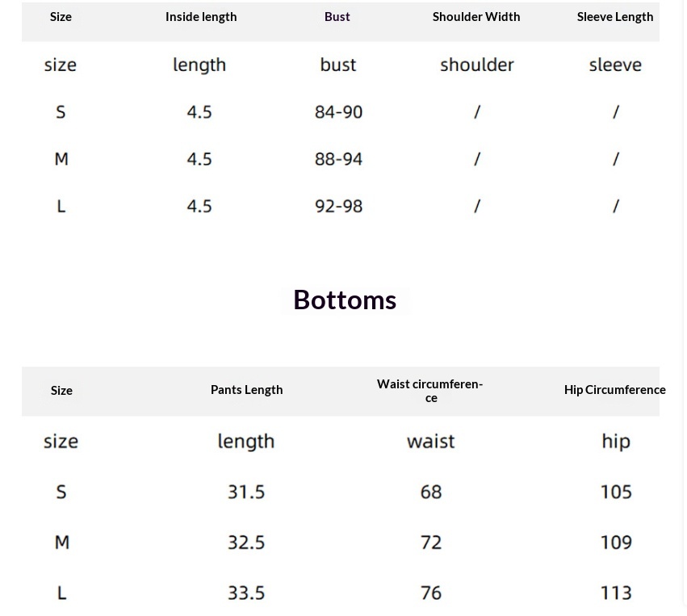The image size is (687, 616).
Task: Select the lowercase "waist" label
Action: [x=431, y=441]
